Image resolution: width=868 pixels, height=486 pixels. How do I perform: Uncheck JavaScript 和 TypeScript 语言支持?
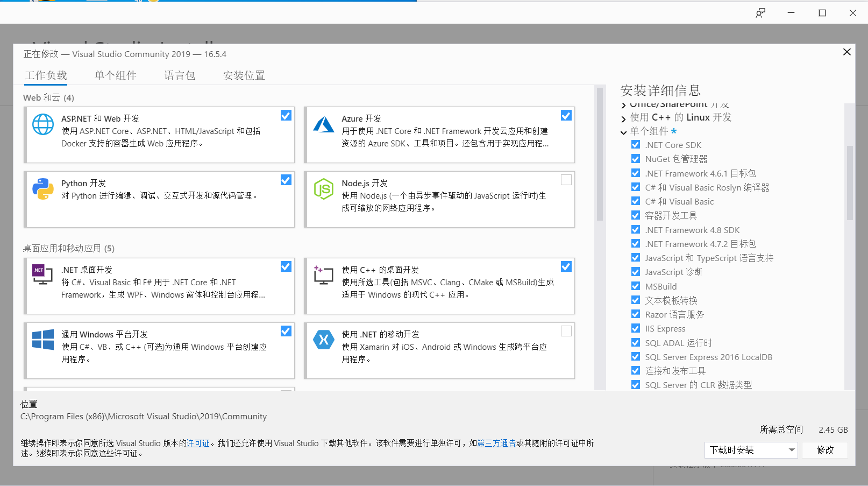click(636, 258)
